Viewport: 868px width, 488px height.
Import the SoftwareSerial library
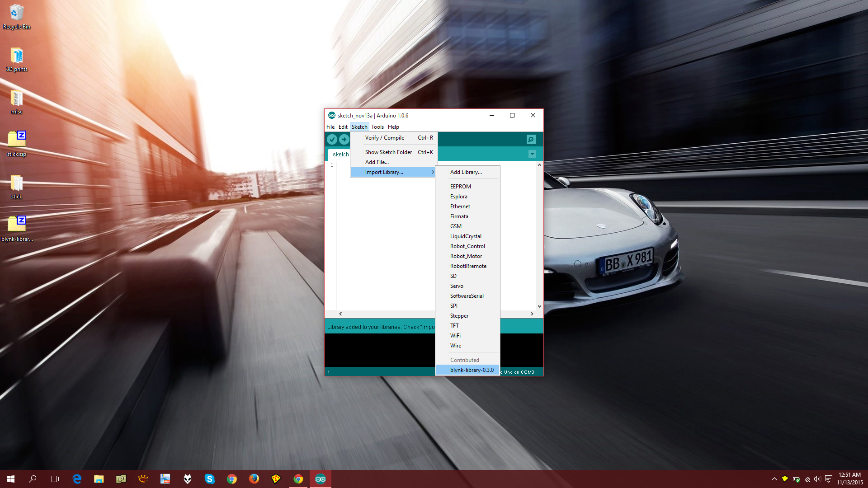point(467,296)
